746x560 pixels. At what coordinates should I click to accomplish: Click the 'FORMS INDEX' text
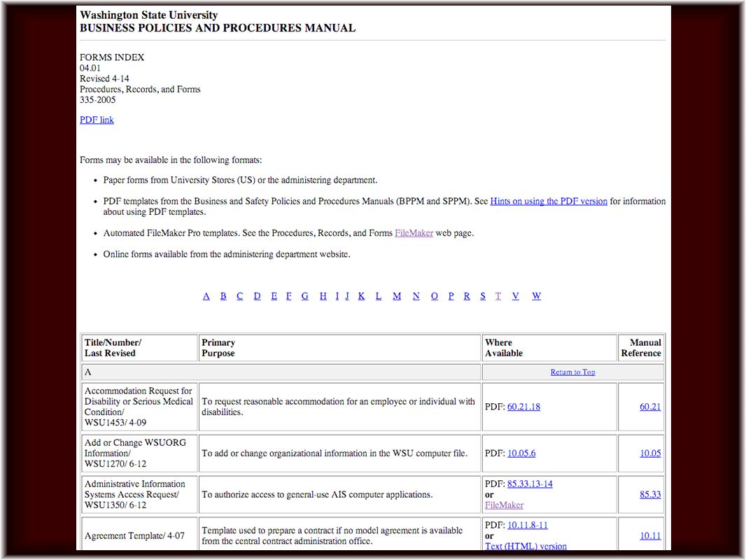point(112,57)
